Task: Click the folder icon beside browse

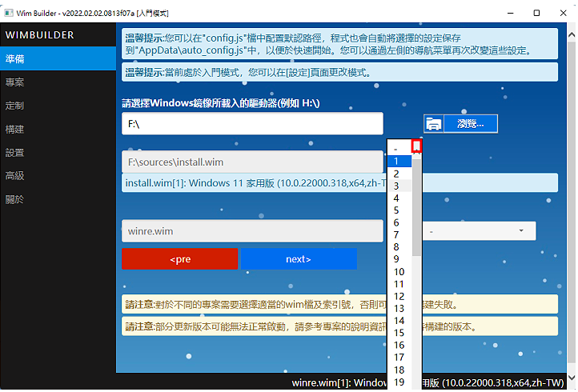Action: (x=434, y=124)
